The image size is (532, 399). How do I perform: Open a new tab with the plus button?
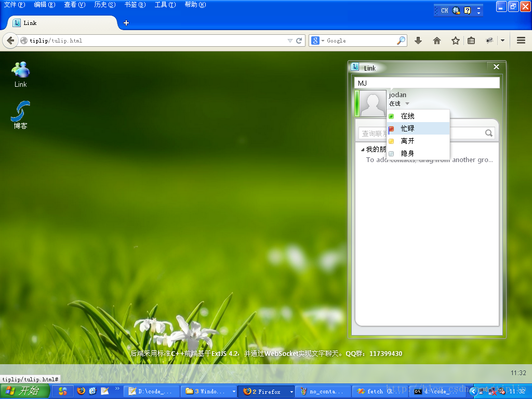(x=126, y=23)
